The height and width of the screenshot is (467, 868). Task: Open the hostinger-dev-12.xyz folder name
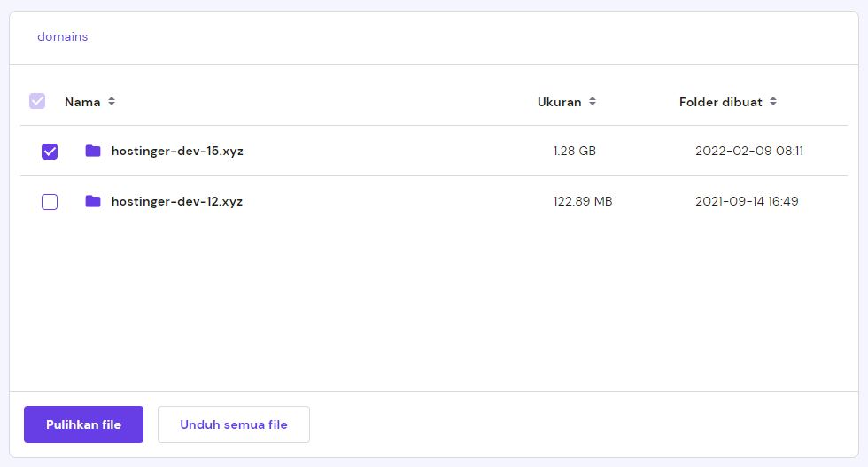(x=177, y=201)
